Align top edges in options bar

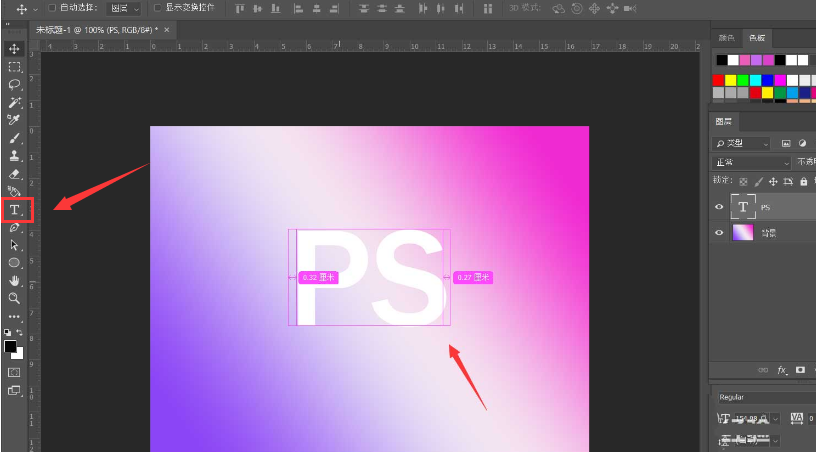pos(240,8)
